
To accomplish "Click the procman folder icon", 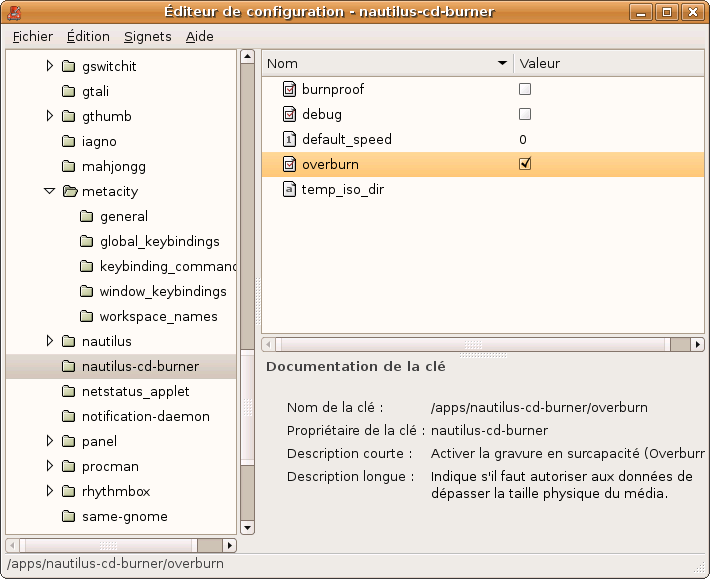I will [68, 466].
